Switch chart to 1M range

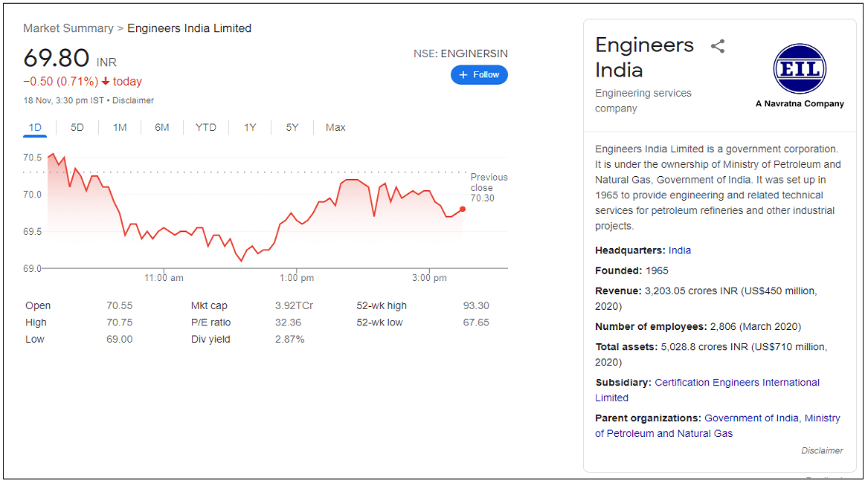tap(120, 128)
